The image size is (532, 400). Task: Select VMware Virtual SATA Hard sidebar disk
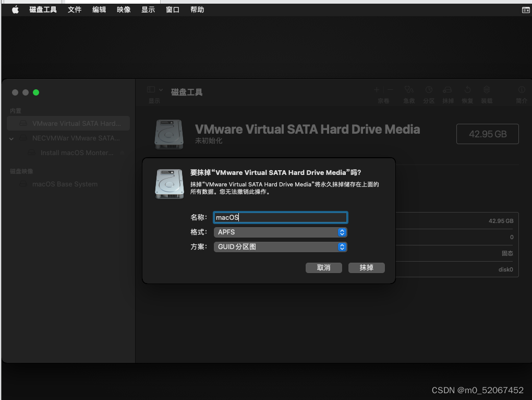(x=68, y=123)
